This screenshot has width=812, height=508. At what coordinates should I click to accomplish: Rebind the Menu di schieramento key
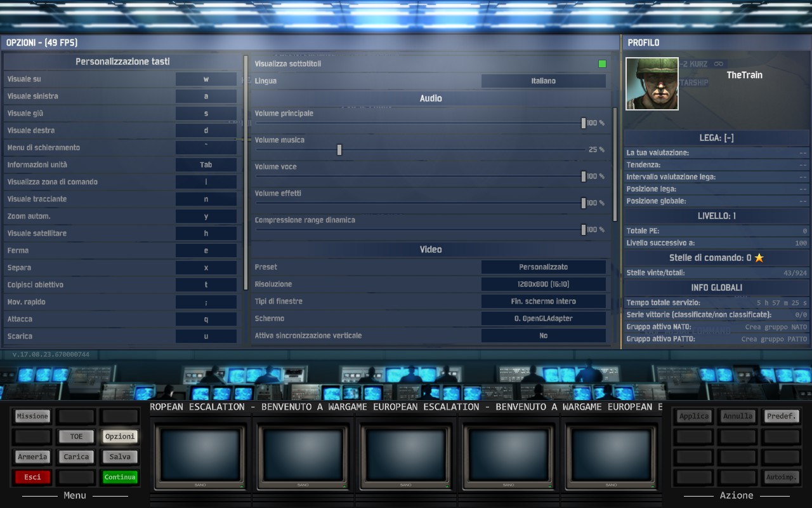click(206, 148)
